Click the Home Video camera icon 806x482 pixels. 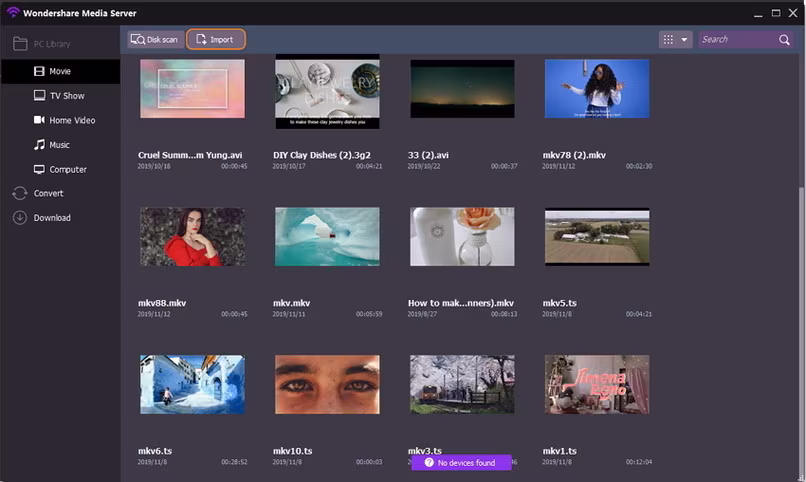[x=39, y=120]
